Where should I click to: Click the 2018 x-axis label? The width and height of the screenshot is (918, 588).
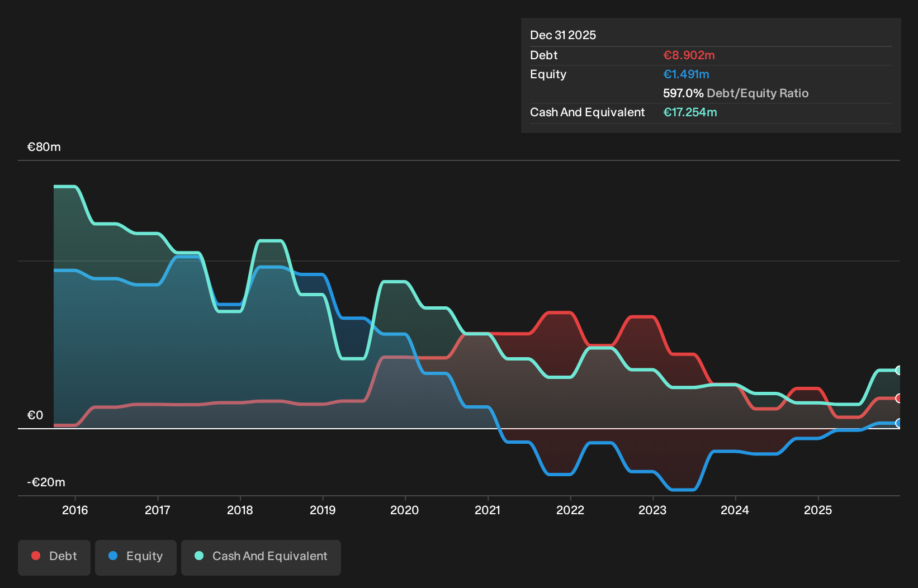240,510
